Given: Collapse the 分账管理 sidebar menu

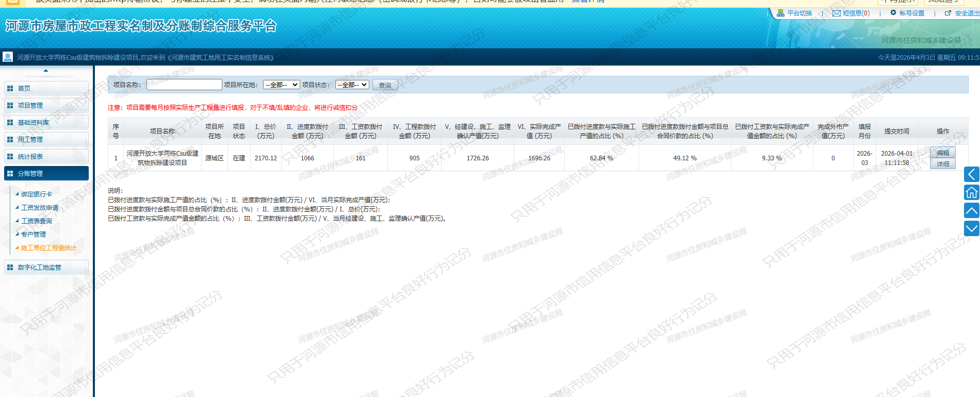Looking at the screenshot, I should coord(46,173).
